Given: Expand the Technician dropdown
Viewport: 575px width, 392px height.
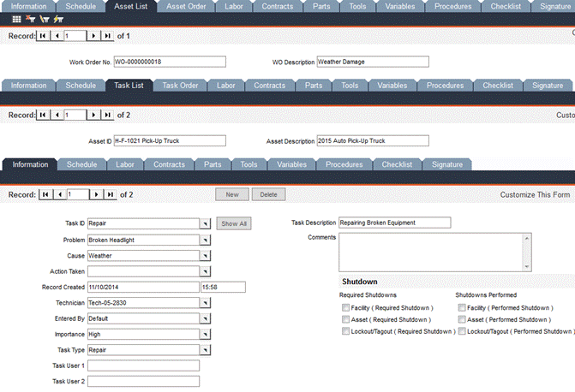Looking at the screenshot, I should (x=205, y=302).
